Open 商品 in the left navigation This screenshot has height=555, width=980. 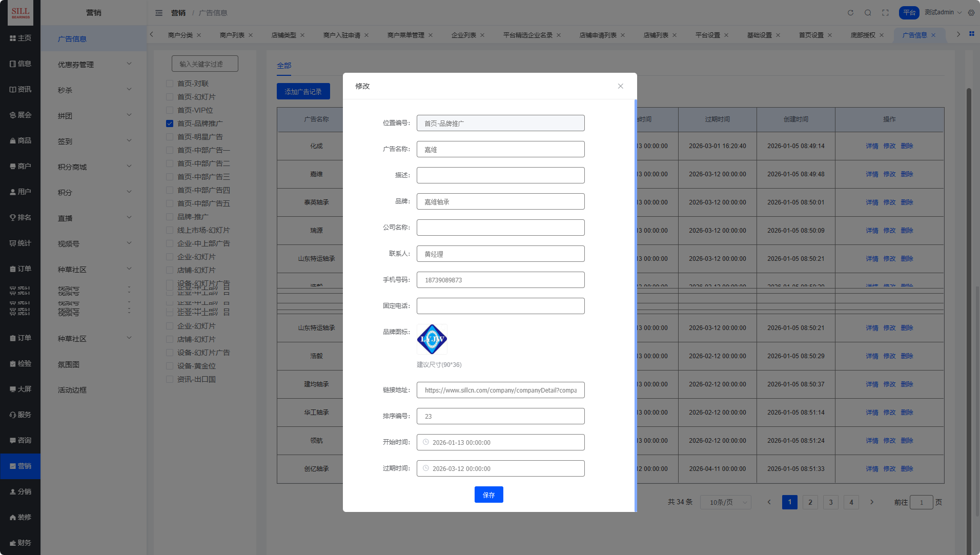(21, 140)
